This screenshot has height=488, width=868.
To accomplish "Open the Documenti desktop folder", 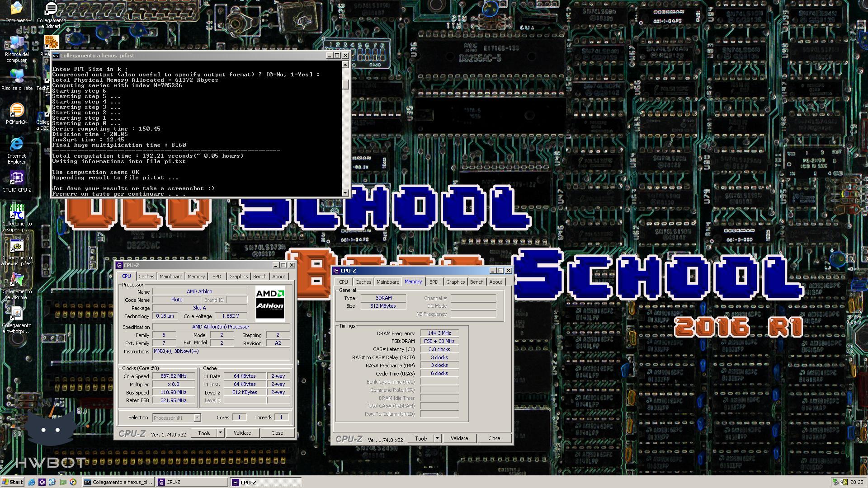I will pos(17,12).
